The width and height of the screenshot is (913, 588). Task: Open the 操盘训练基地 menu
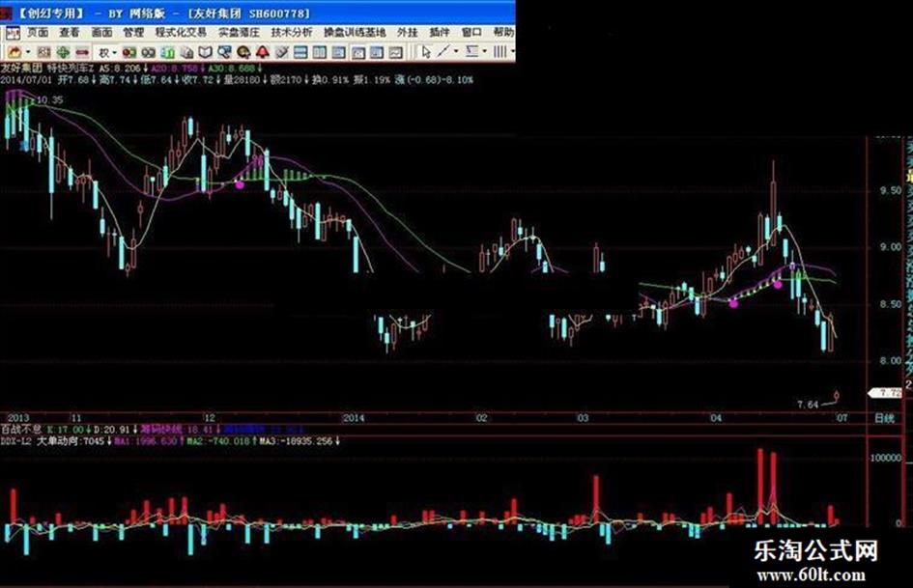pyautogui.click(x=355, y=33)
